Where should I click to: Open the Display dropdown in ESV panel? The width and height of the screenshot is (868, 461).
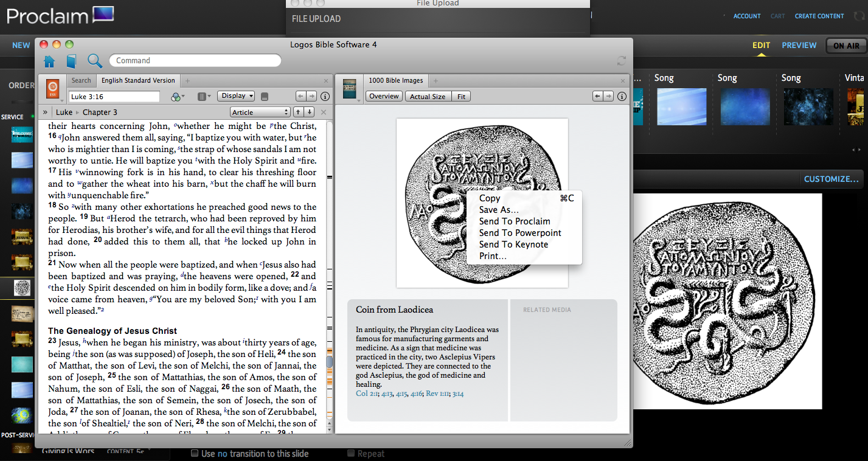236,96
